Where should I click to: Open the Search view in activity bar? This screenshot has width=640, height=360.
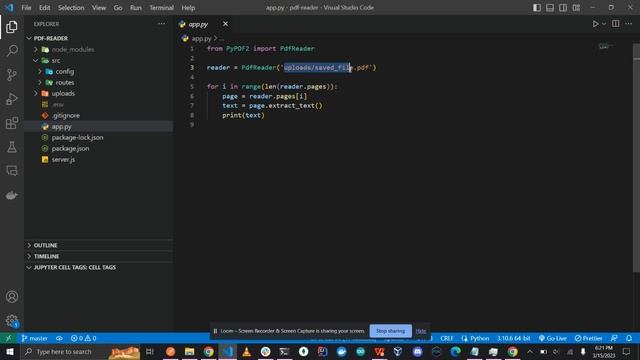12,51
